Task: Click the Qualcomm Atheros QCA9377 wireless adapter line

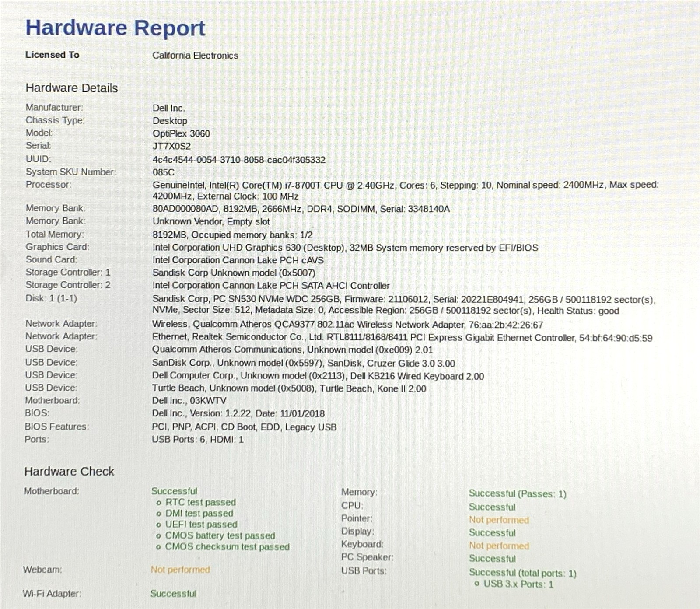Action: click(x=347, y=325)
